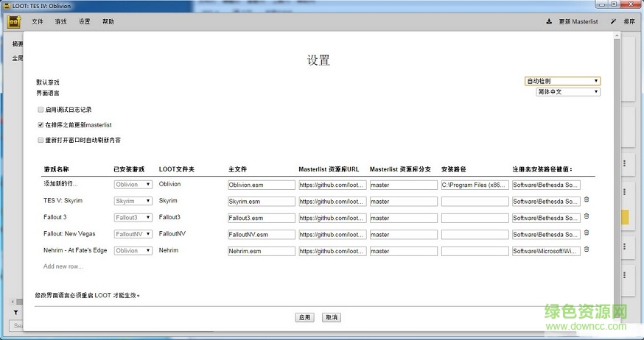The width and height of the screenshot is (644, 340).
Task: Open the 帮助 (Help) menu
Action: click(108, 22)
